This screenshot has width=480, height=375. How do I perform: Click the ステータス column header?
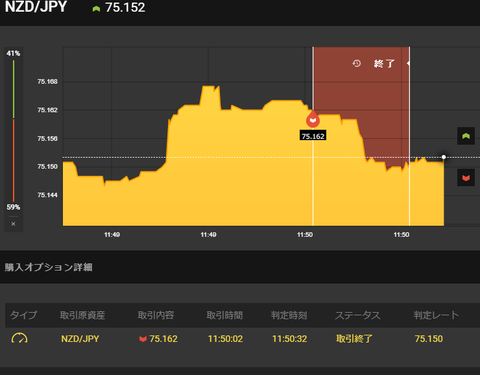tap(357, 315)
